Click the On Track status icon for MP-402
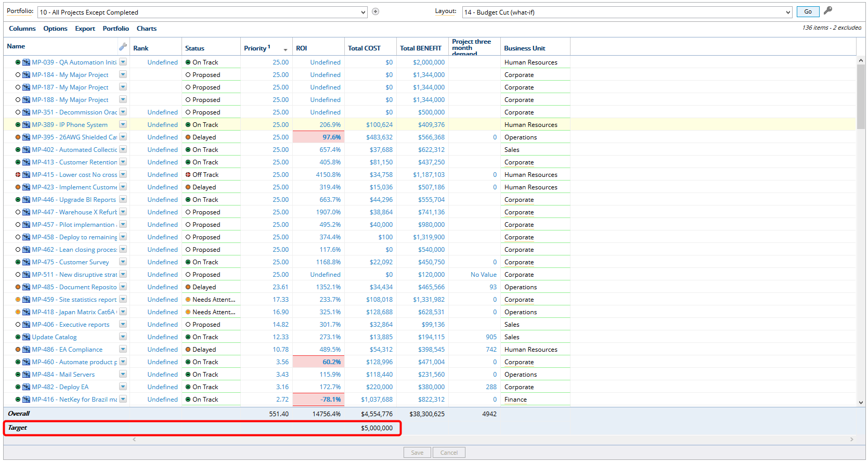This screenshot has height=462, width=868. pos(188,150)
